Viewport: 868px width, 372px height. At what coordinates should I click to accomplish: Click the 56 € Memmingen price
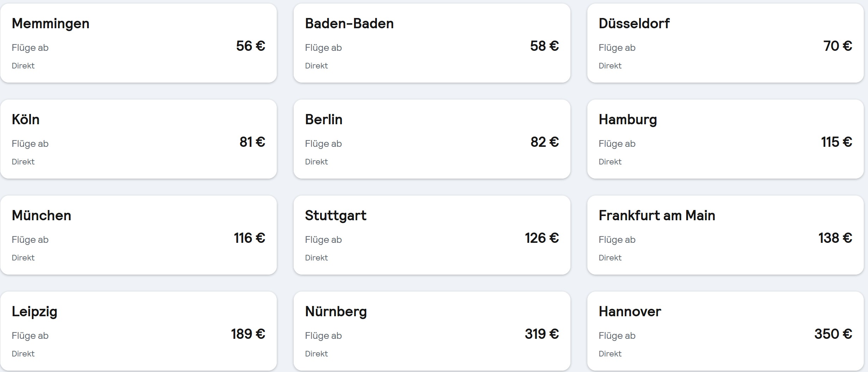pos(251,46)
